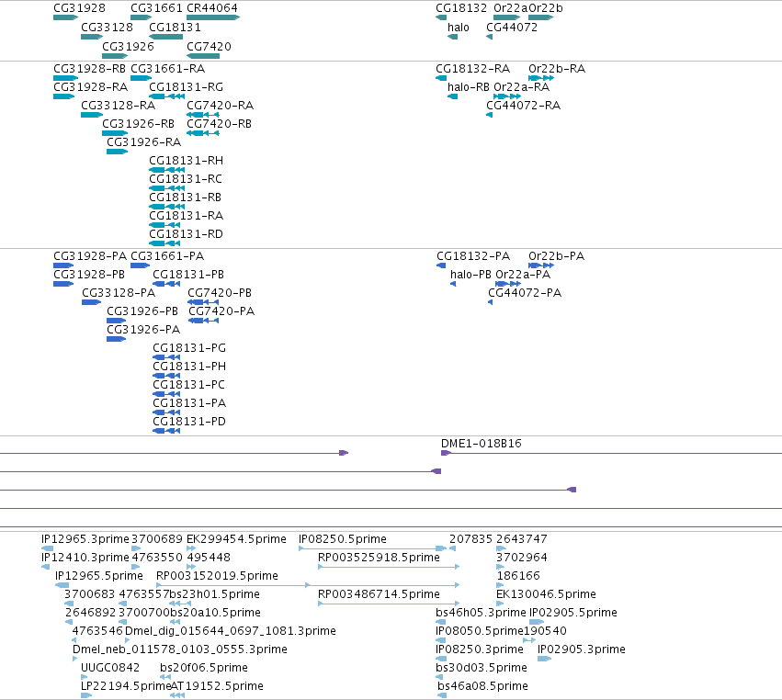
Task: Click protein Or22a-PA
Action: 523,275
